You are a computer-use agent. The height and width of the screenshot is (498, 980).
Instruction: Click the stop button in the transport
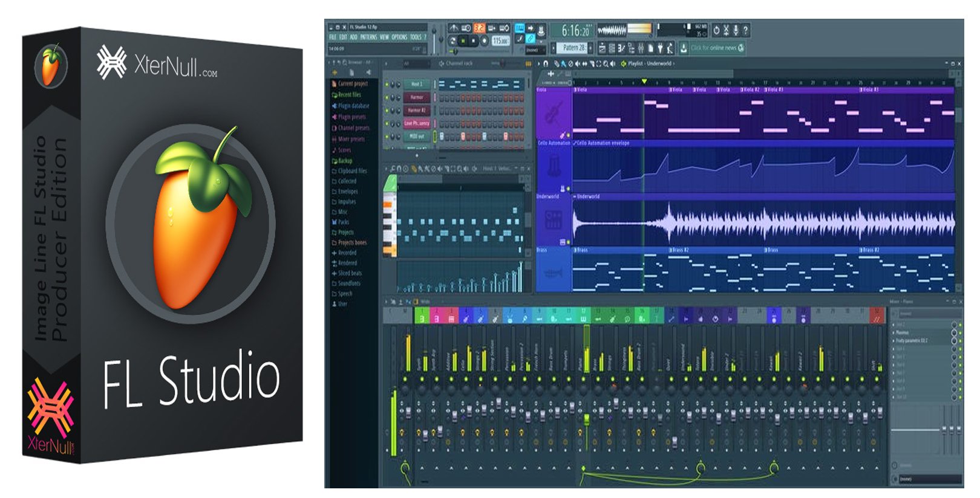[x=474, y=40]
